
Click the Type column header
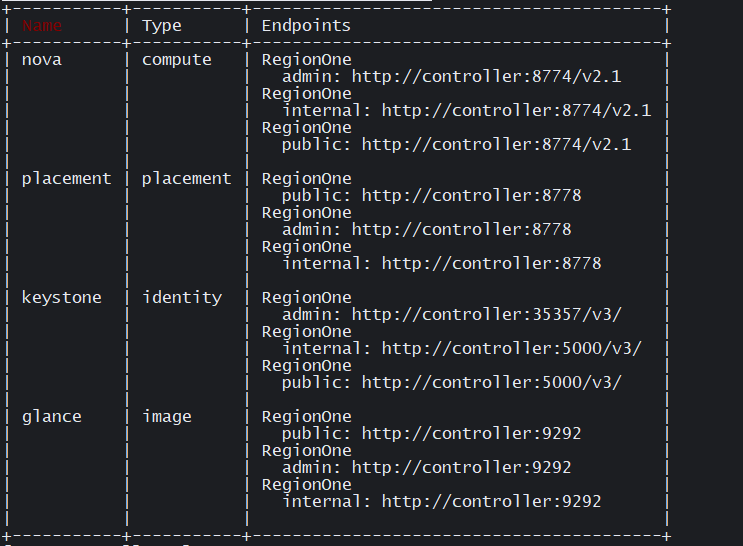click(x=162, y=26)
